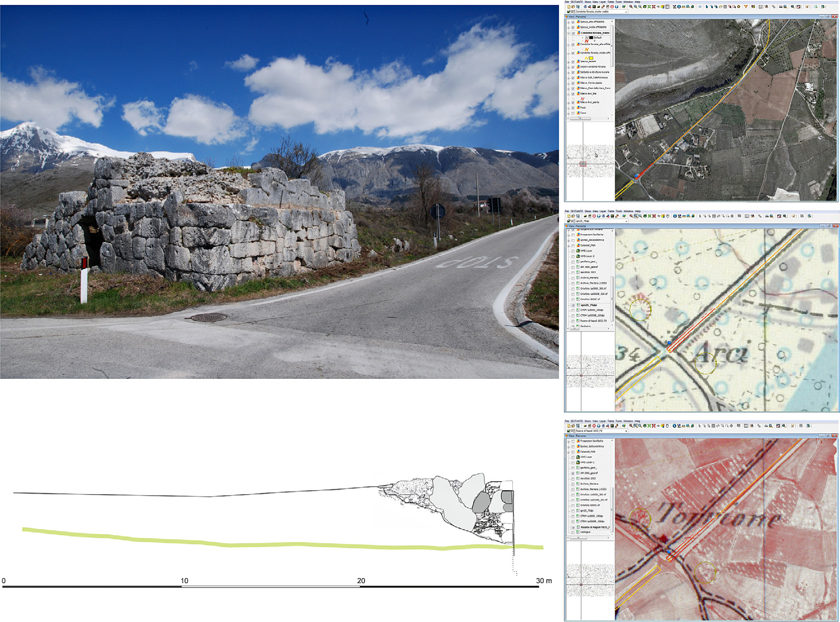
Task: Click Save icon in the igm25 map window toolbar
Action: click(578, 216)
